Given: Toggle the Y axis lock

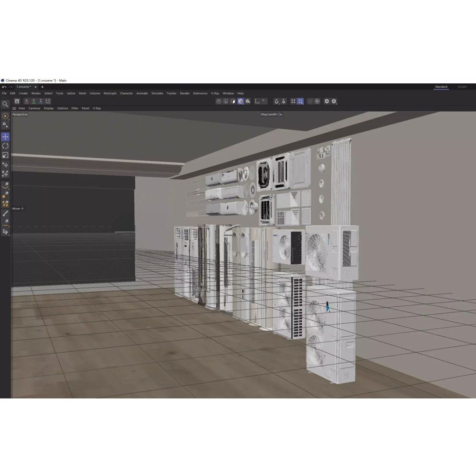Looking at the screenshot, I should point(33,101).
